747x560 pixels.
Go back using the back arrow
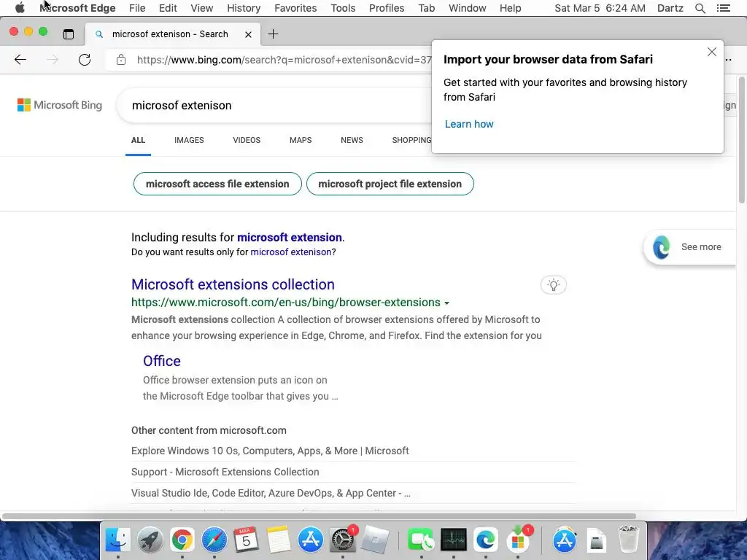point(20,60)
